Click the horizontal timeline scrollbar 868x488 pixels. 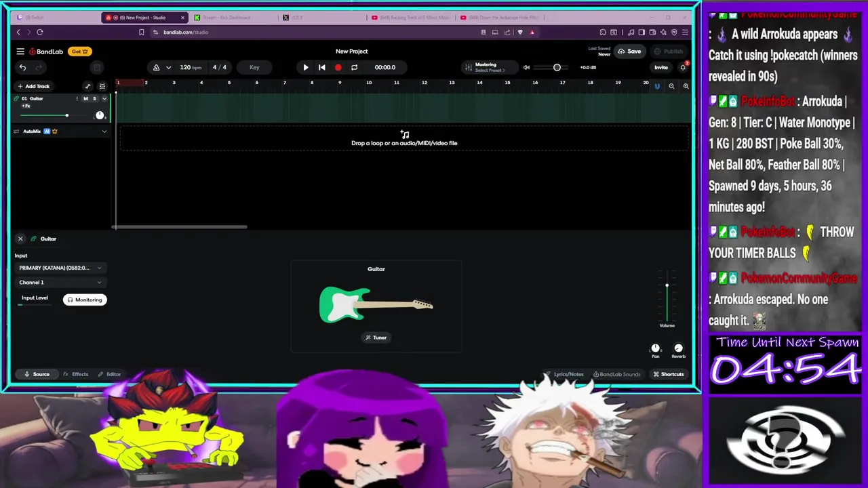click(180, 227)
